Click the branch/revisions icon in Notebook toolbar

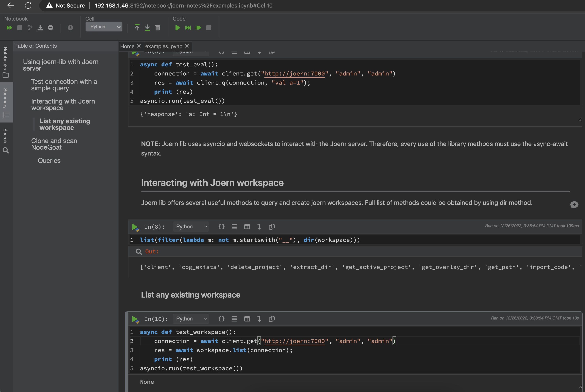click(x=30, y=28)
